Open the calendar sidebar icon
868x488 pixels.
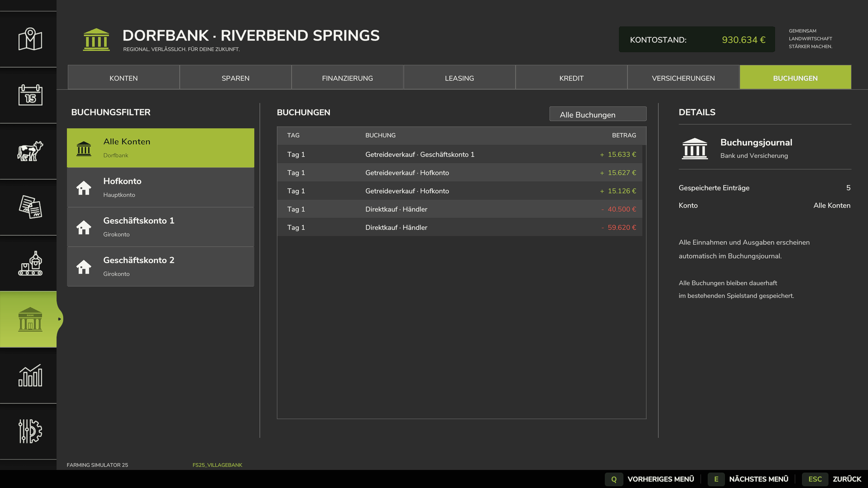coord(30,95)
